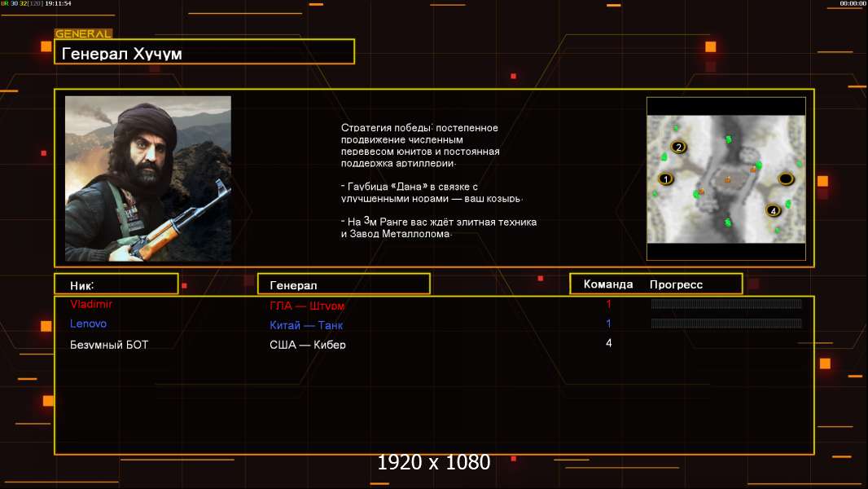Click faction text 'Китай — Танк'

306,325
